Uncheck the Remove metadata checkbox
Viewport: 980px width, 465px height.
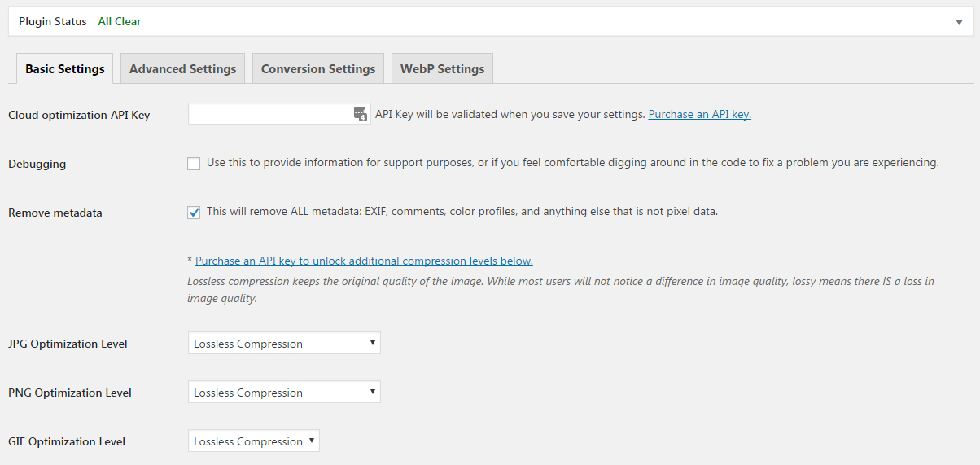tap(194, 213)
